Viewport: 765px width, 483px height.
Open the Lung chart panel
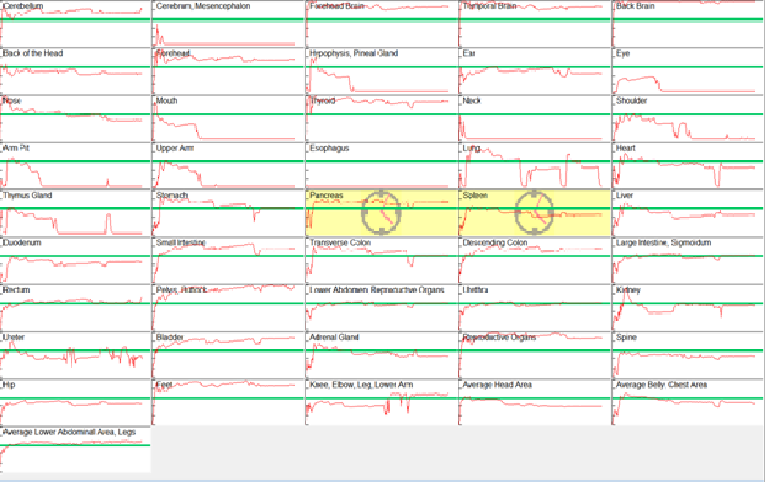click(534, 165)
